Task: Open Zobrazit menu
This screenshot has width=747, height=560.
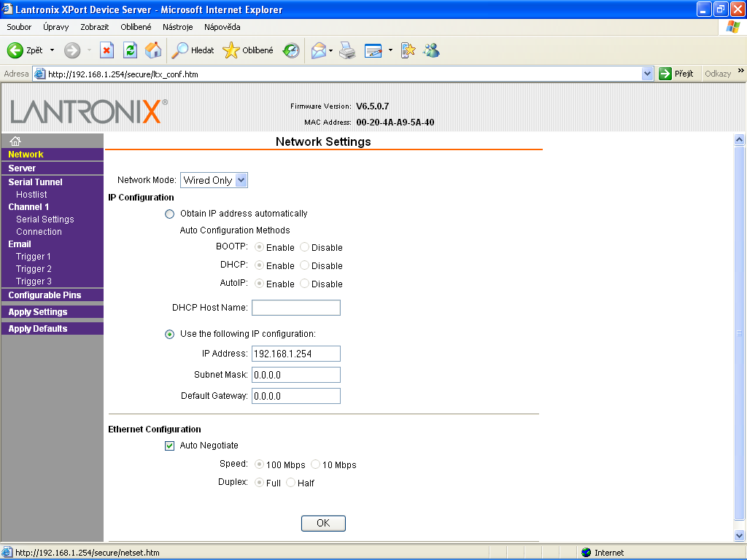Action: click(94, 27)
